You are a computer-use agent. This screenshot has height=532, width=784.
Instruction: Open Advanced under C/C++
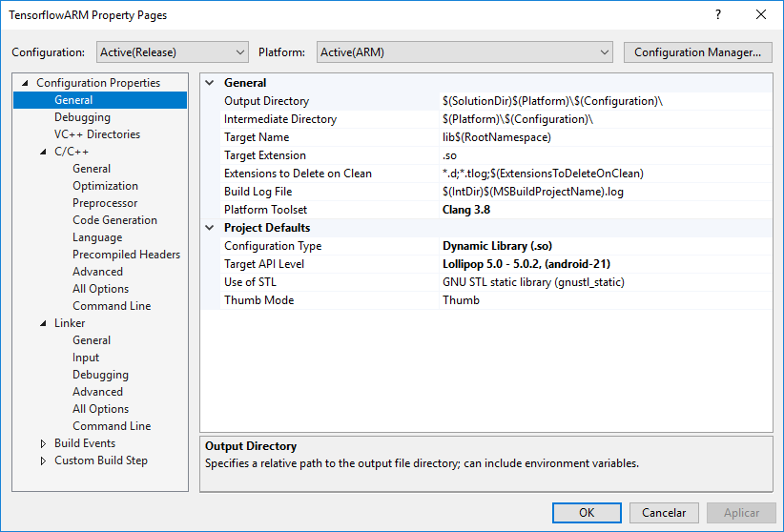tap(97, 272)
